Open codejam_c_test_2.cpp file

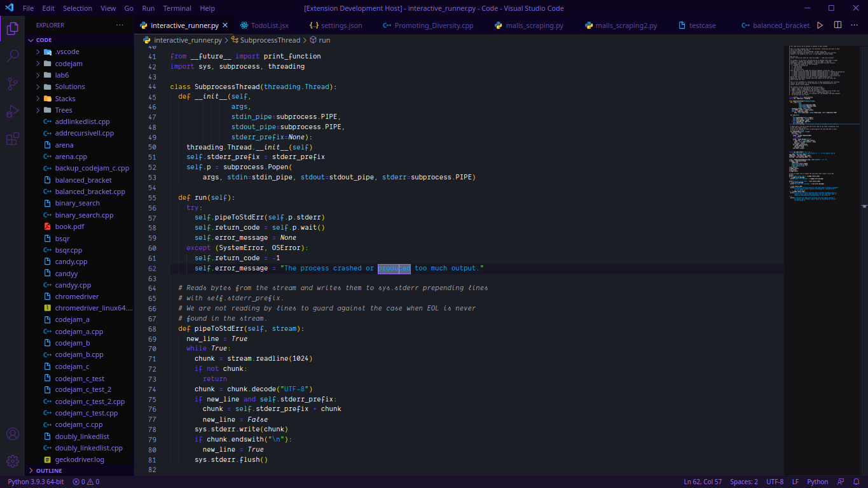[x=90, y=401]
